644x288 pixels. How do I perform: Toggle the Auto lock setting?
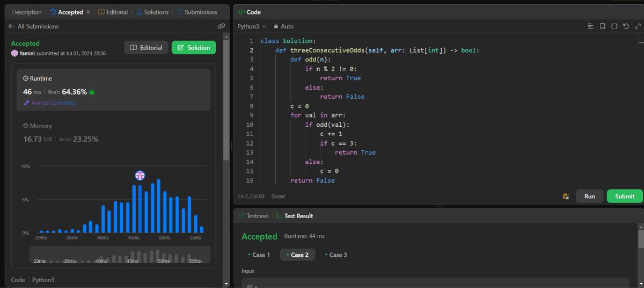284,26
